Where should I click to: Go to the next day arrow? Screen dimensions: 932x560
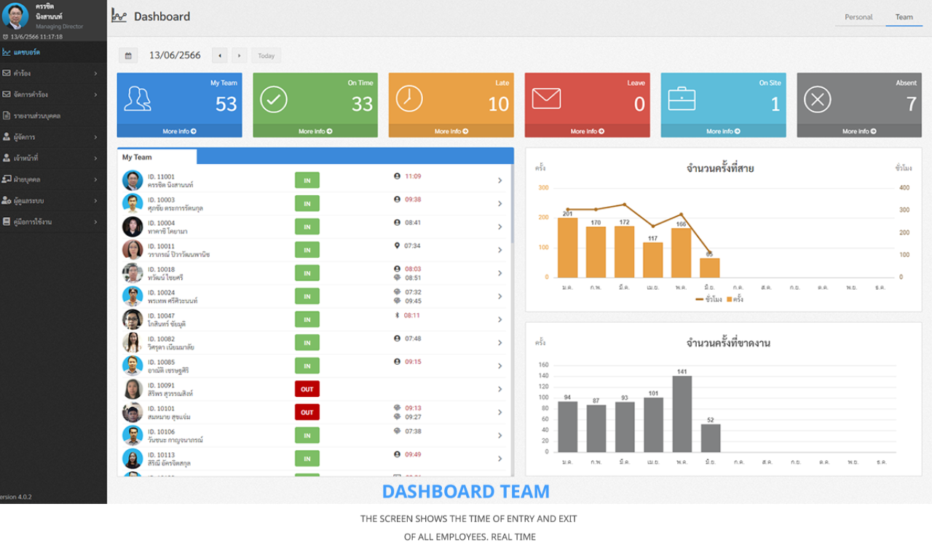pyautogui.click(x=238, y=56)
